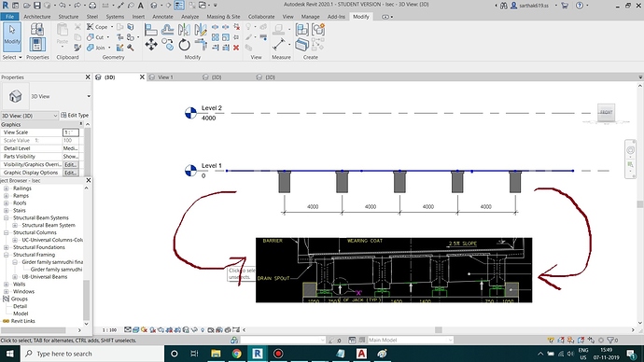The width and height of the screenshot is (644, 362).
Task: Open the Measure Between Two References tool
Action: (279, 45)
